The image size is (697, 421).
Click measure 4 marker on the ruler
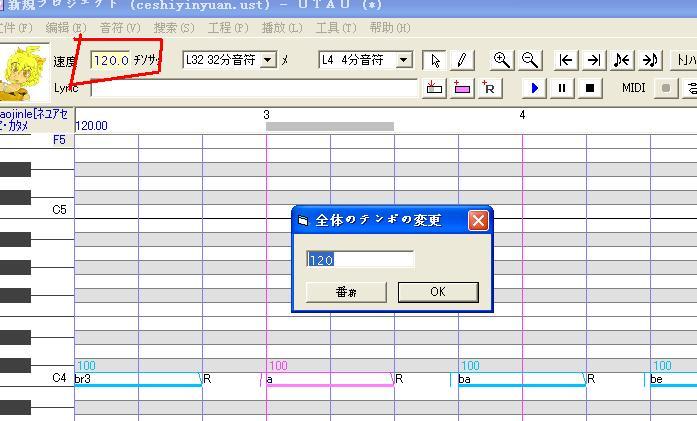click(x=522, y=115)
